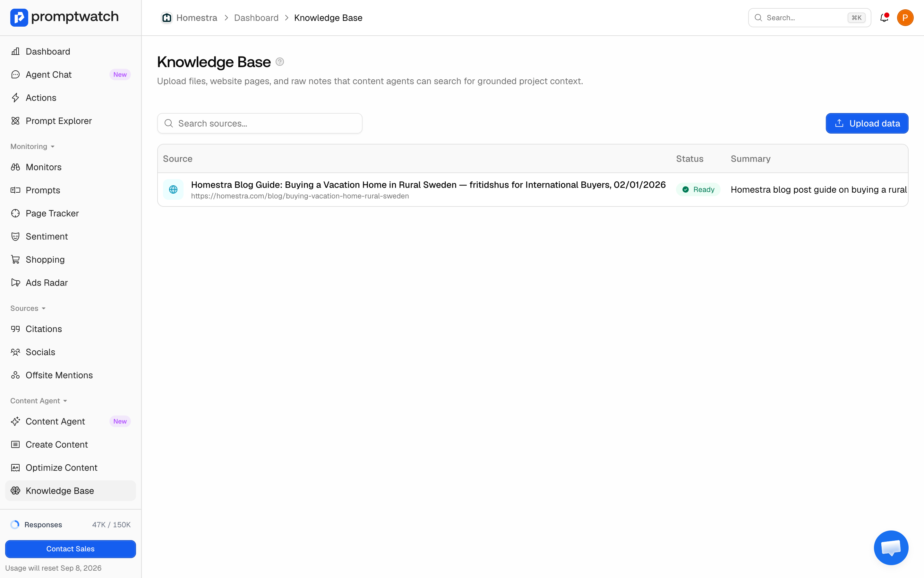Navigate to Dashboard breadcrumb link
Screen dimensions: 924x578
pos(256,18)
